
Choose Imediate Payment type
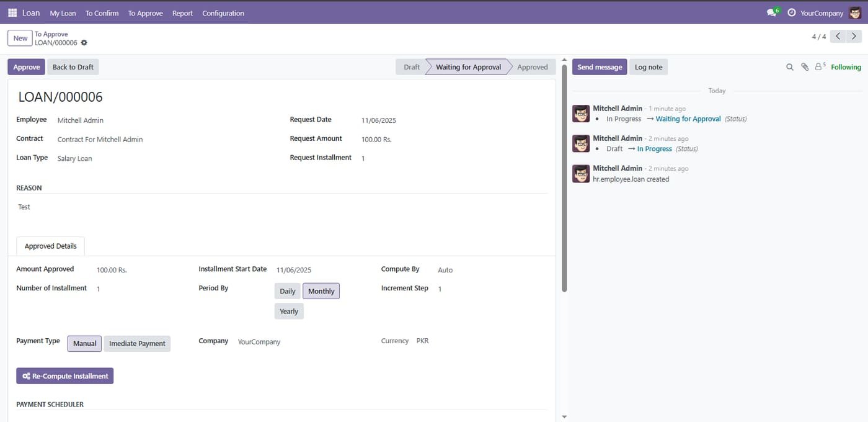tap(137, 343)
